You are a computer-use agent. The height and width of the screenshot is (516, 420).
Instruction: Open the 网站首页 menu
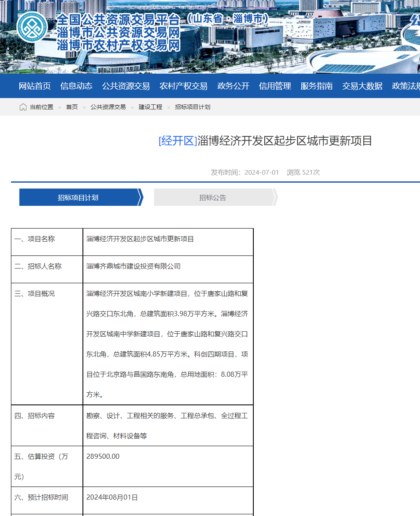point(34,86)
